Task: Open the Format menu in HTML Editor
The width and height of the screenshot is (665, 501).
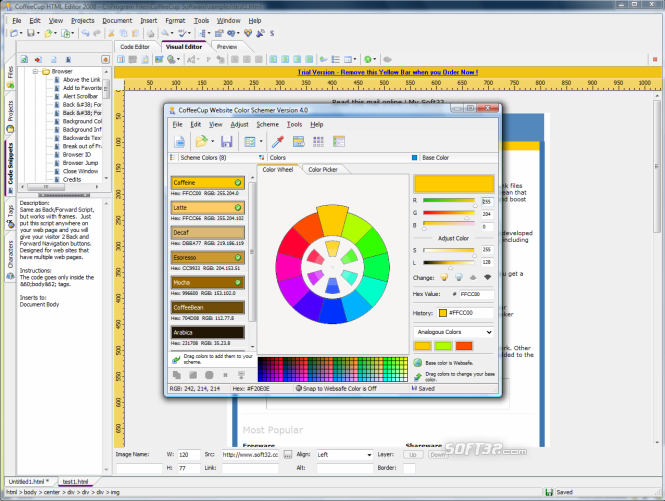Action: pyautogui.click(x=175, y=20)
